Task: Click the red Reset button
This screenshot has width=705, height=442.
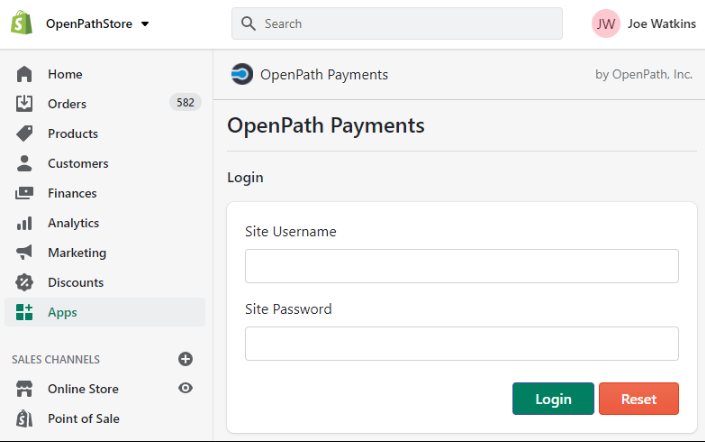Action: 638,399
